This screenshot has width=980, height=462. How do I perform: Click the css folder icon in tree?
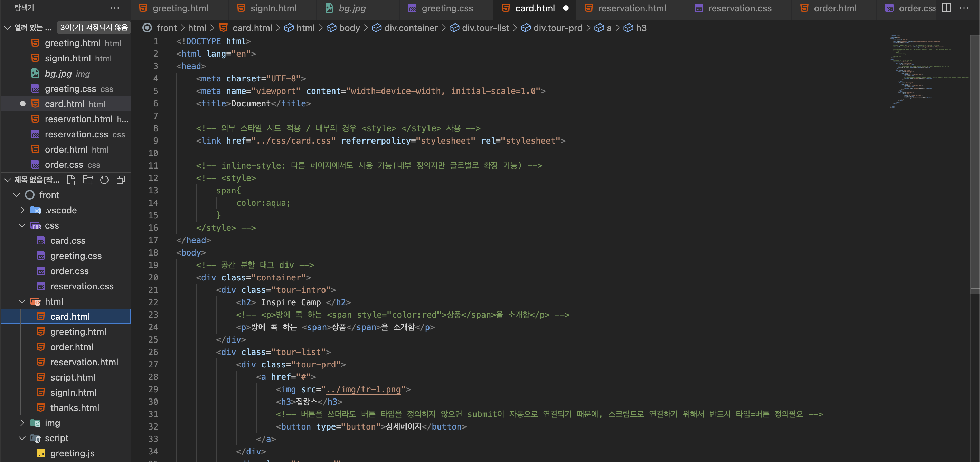click(x=35, y=225)
